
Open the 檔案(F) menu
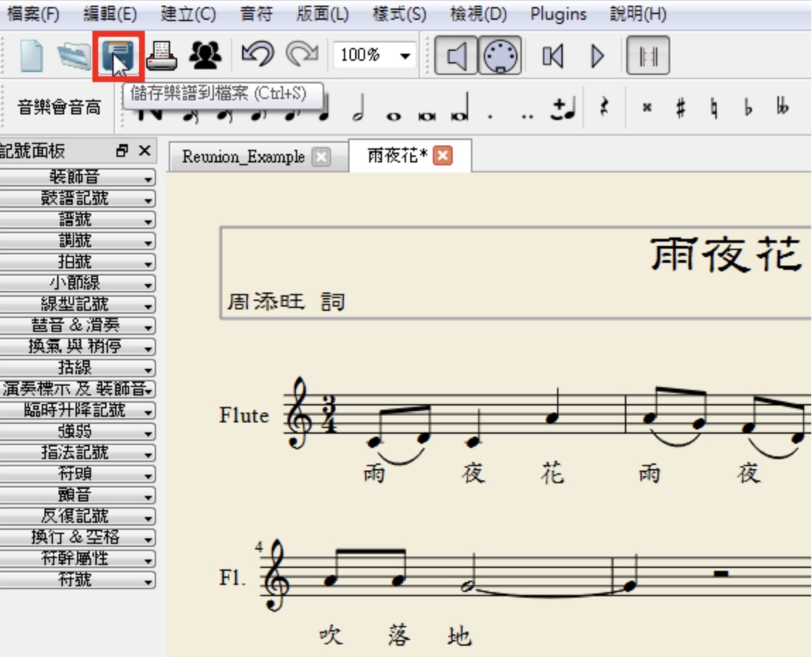[33, 14]
